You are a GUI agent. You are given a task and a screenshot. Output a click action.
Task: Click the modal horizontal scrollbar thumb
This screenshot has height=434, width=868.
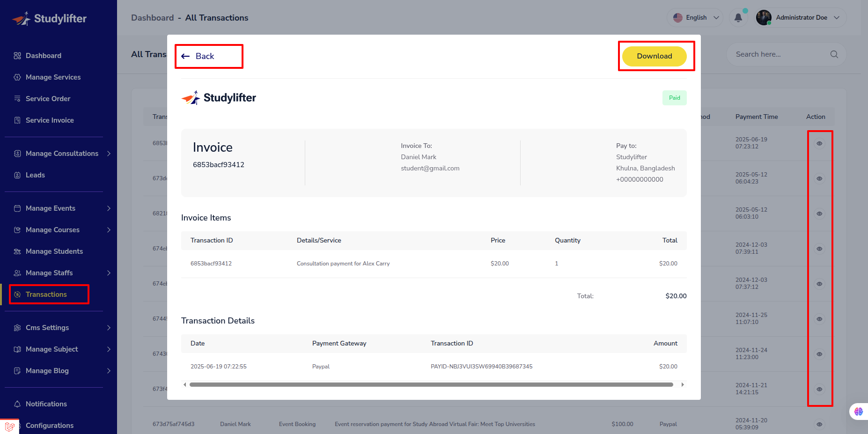431,385
